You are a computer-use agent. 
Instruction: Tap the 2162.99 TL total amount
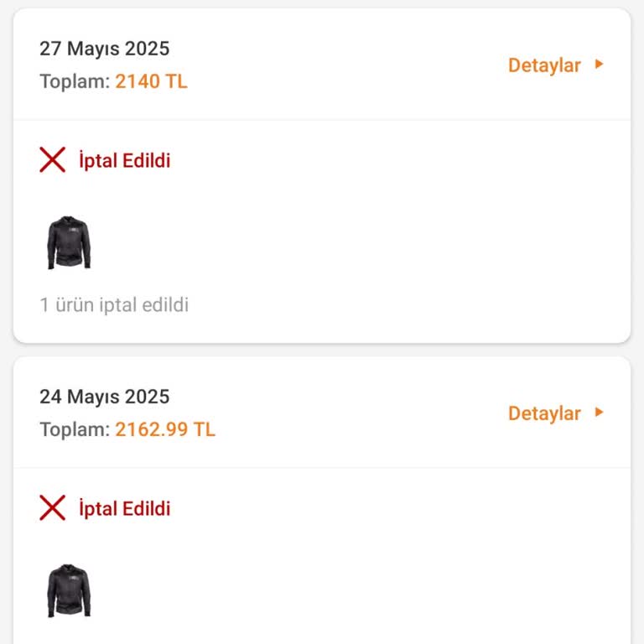(x=165, y=429)
